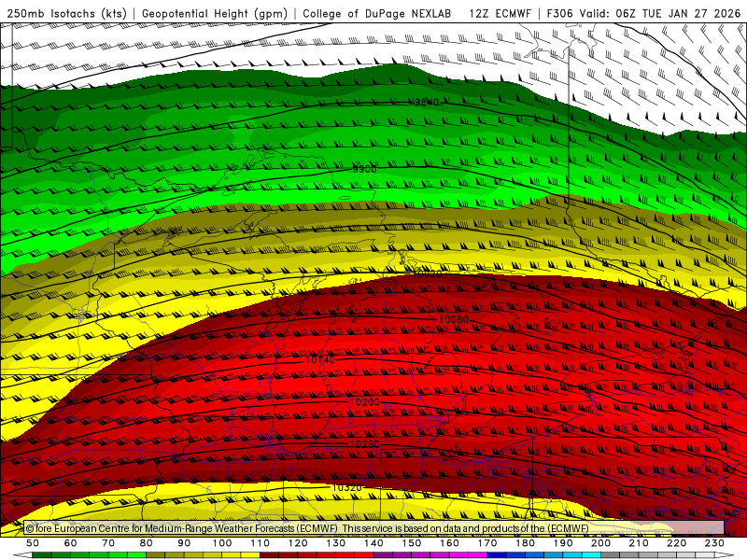Click the 120 knots color scale label
The width and height of the screenshot is (747, 560).
click(298, 543)
